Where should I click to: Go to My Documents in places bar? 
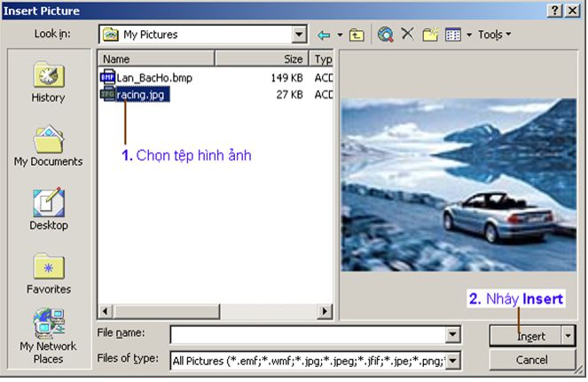(48, 146)
